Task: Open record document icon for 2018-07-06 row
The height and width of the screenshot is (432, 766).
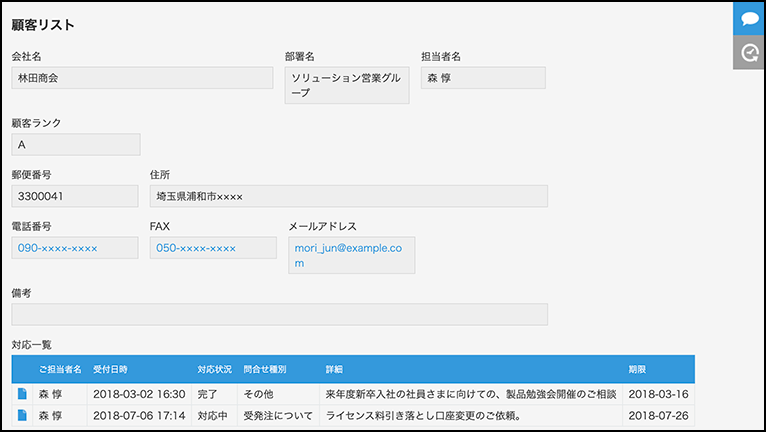Action: pyautogui.click(x=22, y=415)
